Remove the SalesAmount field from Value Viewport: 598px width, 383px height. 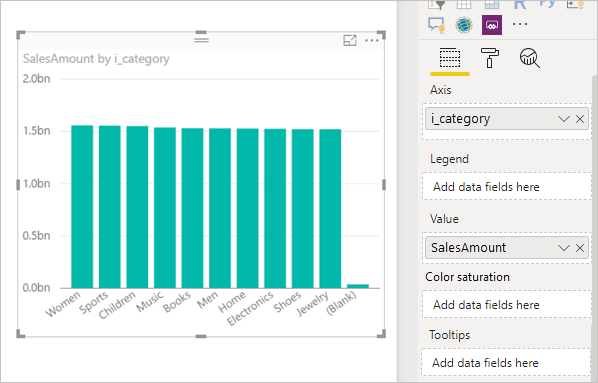click(580, 248)
